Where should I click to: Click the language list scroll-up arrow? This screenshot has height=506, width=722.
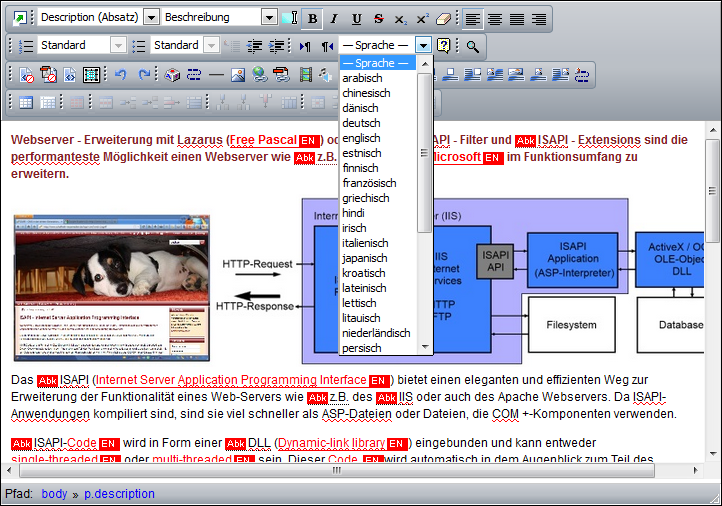coord(425,64)
